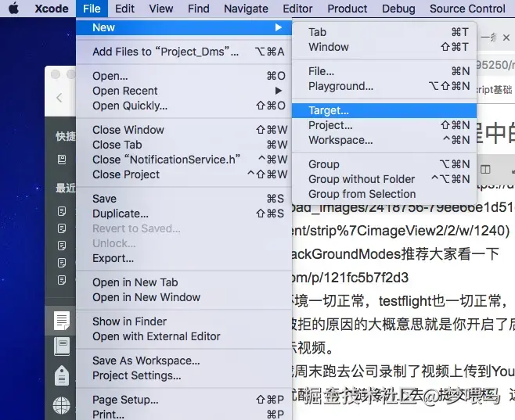Screen dimensions: 515x420
Task: Open the Editor menu
Action: coord(297,9)
